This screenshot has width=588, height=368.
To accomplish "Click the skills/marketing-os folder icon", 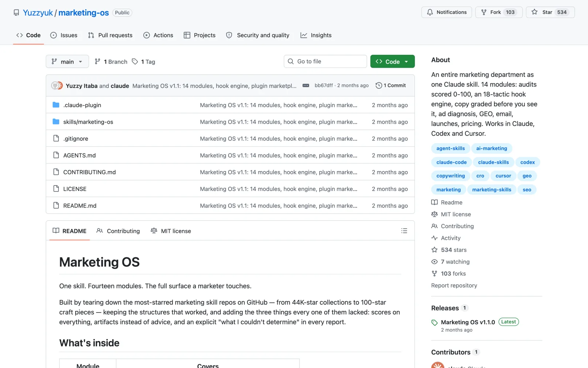I will tap(56, 122).
